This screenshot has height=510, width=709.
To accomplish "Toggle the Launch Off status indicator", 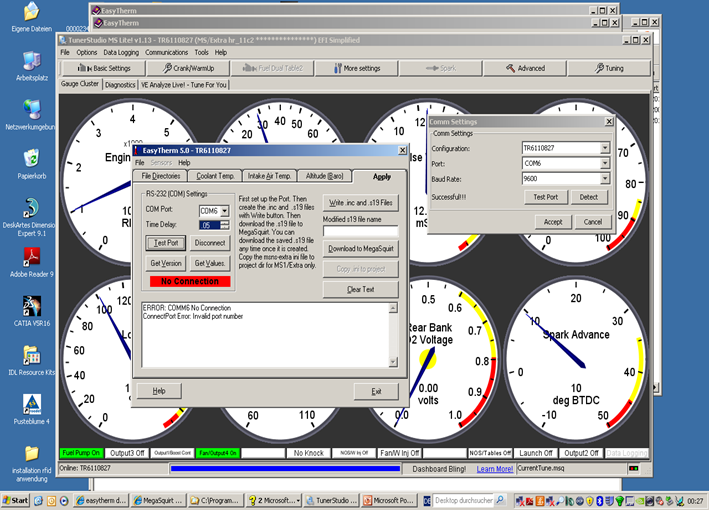I will coord(536,453).
